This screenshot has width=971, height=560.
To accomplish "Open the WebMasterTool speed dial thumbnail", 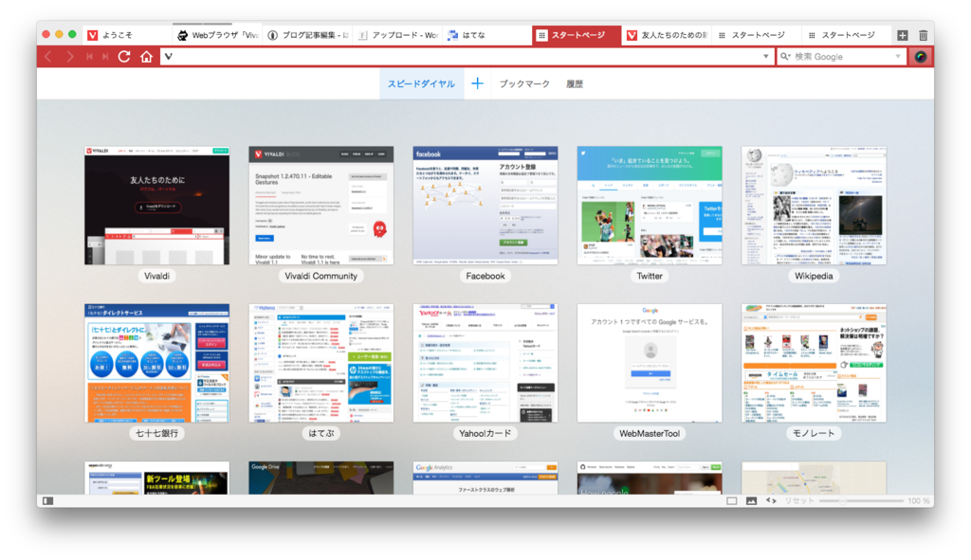I will pos(650,363).
